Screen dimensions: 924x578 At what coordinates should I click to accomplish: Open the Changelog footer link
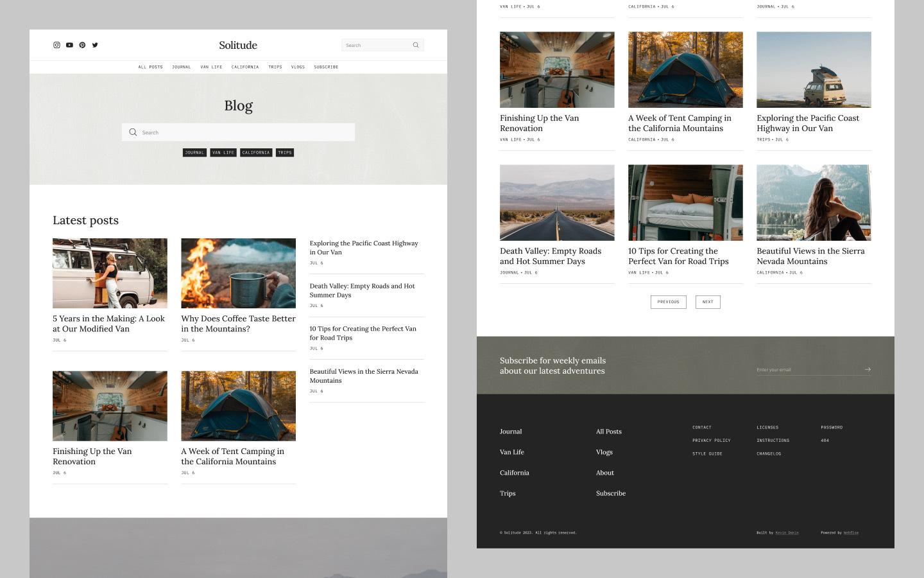pyautogui.click(x=767, y=453)
